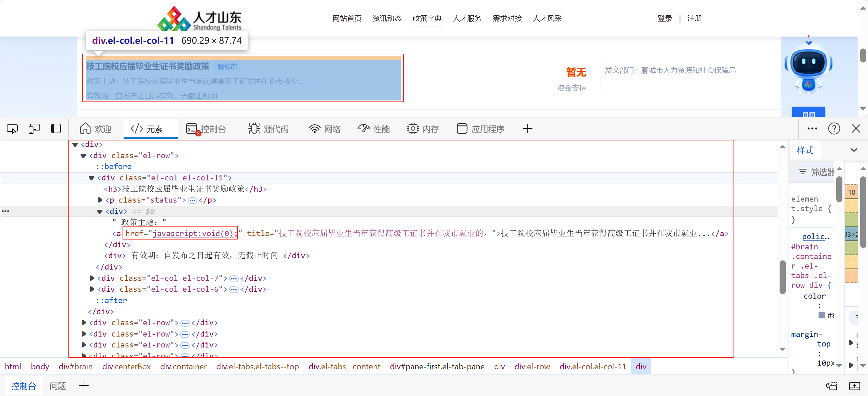
Task: Click the color swatch in styles panel
Action: coord(822,315)
